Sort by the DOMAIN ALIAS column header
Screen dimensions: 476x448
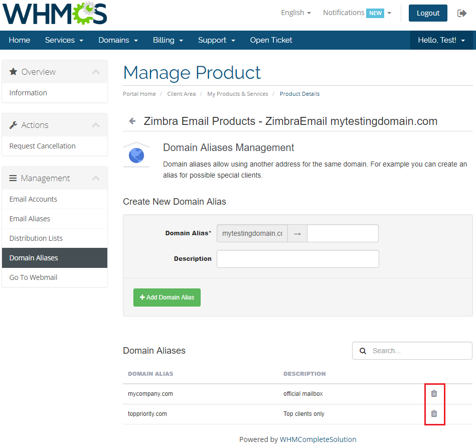click(150, 374)
